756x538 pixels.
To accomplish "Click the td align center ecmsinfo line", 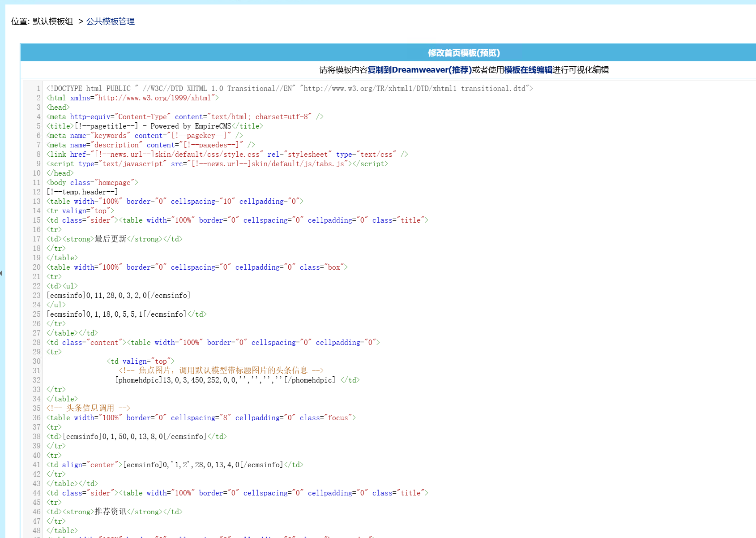I will tap(175, 465).
